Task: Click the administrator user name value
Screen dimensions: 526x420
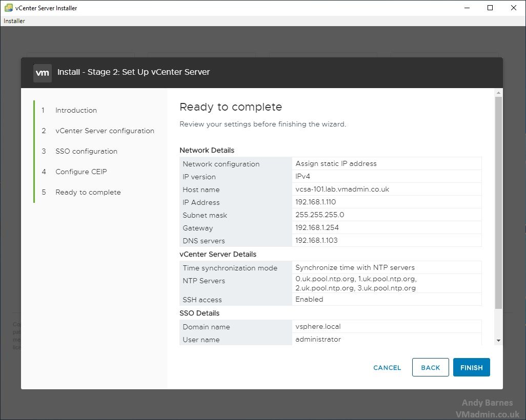Action: click(318, 339)
